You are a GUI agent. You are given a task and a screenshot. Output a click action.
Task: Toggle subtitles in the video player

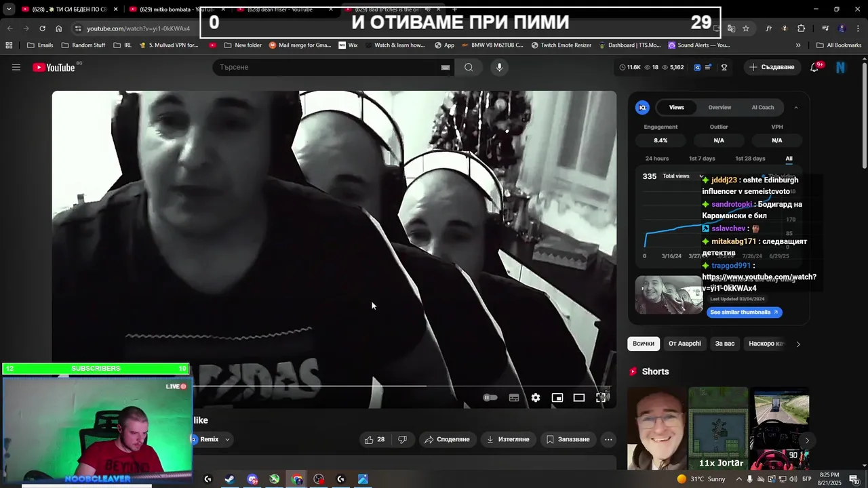[x=514, y=398]
